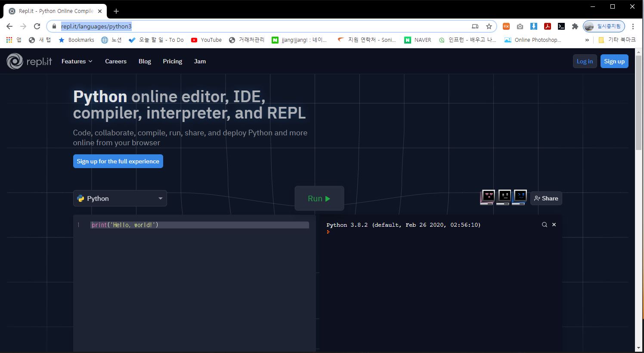
Task: Click Sign up for the full experience
Action: tap(118, 161)
